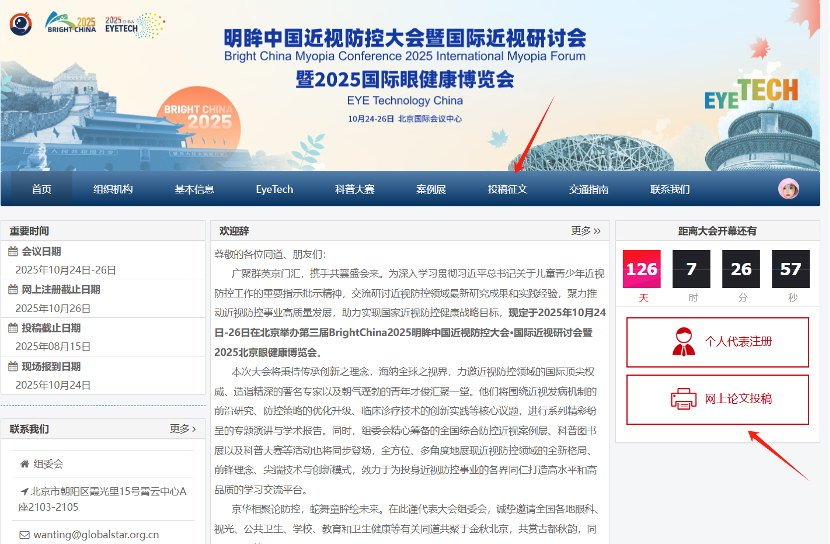Click the date 2025年10月24日 under 现场报到日期
The image size is (830, 544).
[x=53, y=385]
